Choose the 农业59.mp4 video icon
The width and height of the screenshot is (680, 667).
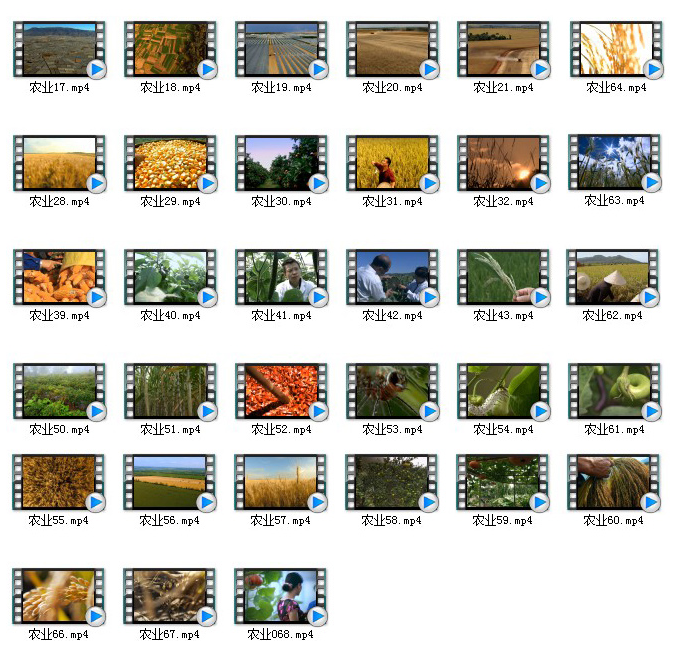(x=503, y=483)
